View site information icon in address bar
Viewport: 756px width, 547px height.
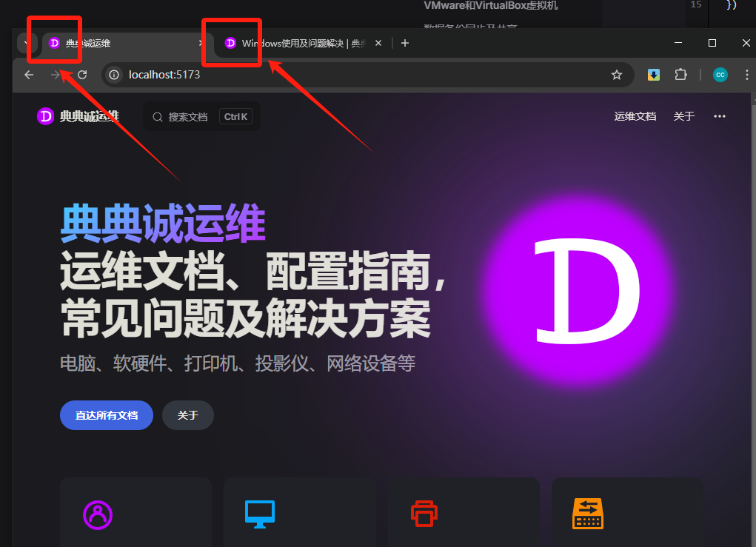click(x=114, y=75)
